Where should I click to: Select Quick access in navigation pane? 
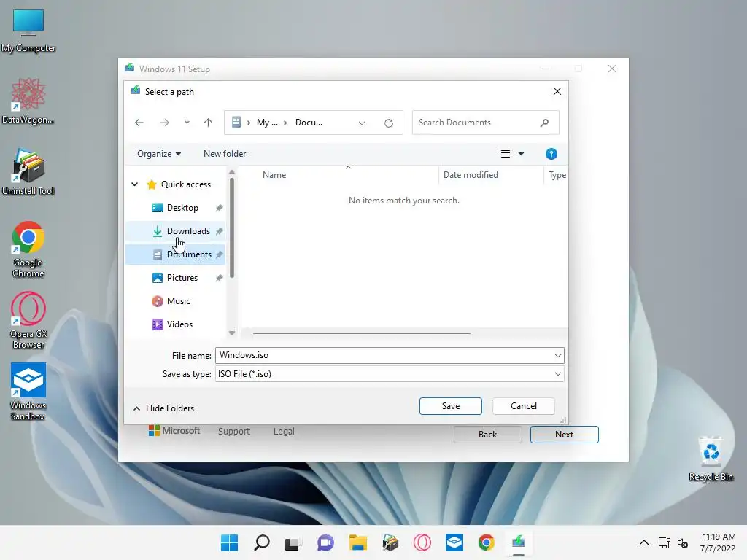186,184
